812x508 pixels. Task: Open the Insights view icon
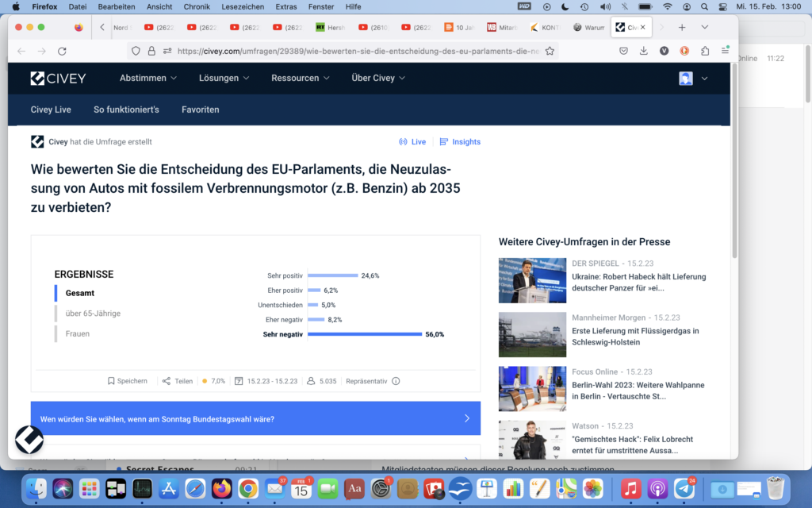tap(444, 142)
